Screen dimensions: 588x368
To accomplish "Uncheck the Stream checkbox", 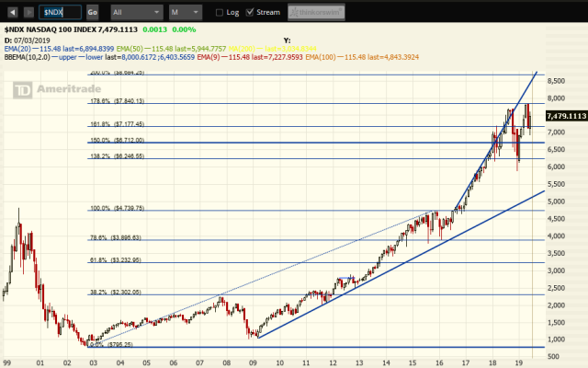I will [250, 13].
